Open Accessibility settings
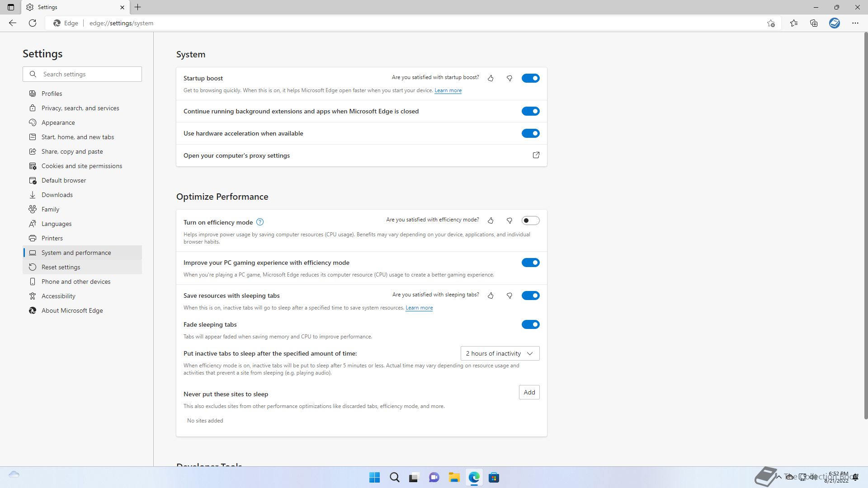The height and width of the screenshot is (488, 868). click(x=82, y=296)
